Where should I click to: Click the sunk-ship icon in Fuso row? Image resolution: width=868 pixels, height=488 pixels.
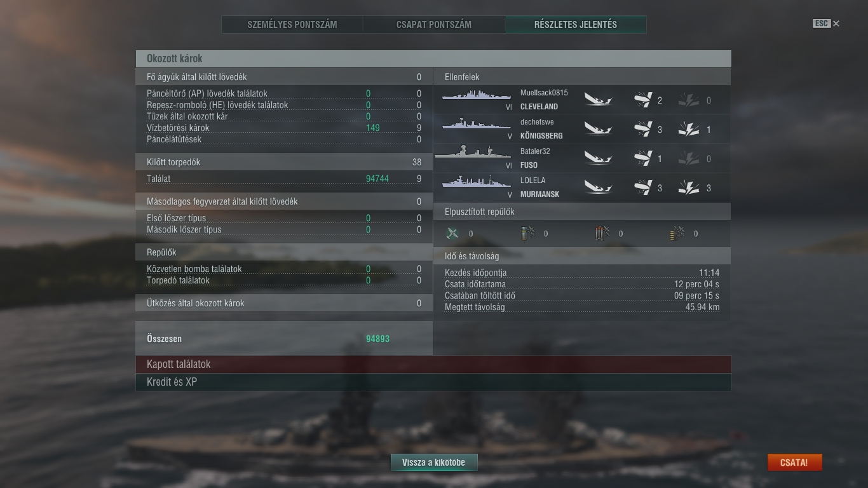click(598, 158)
